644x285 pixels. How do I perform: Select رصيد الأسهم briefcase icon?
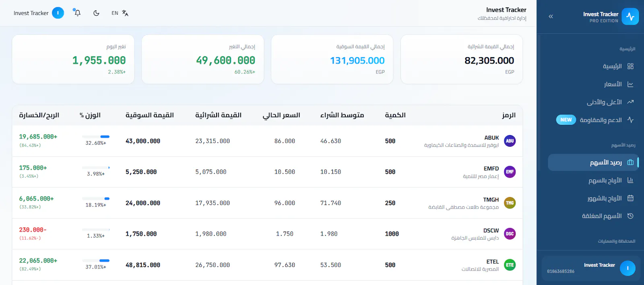coord(630,162)
